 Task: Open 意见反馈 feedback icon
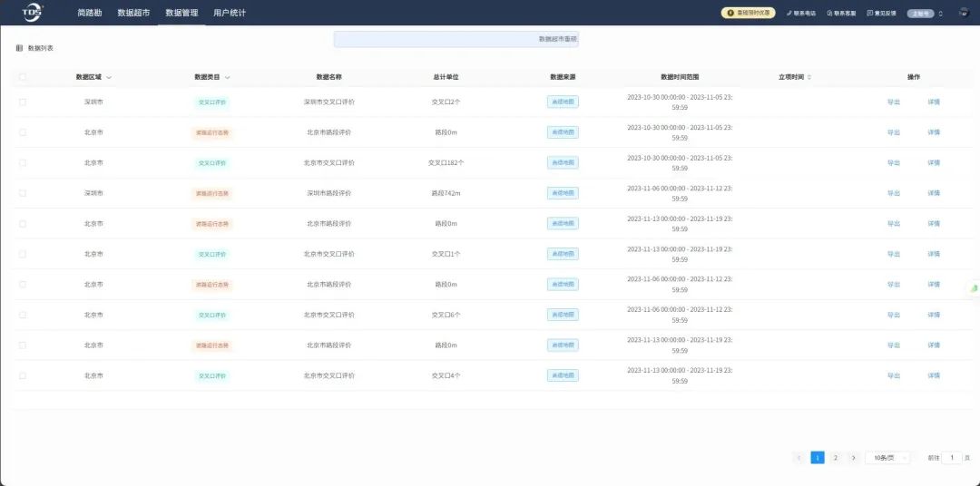[870, 14]
